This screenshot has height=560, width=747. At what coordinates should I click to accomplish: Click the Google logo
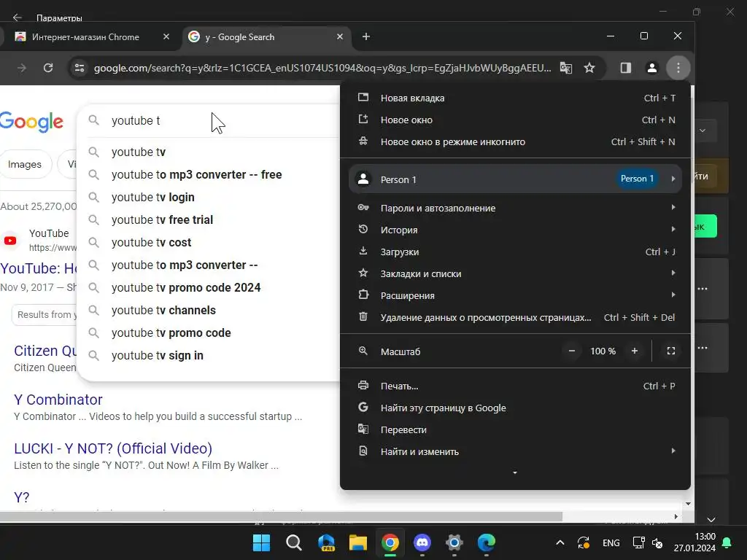[31, 122]
